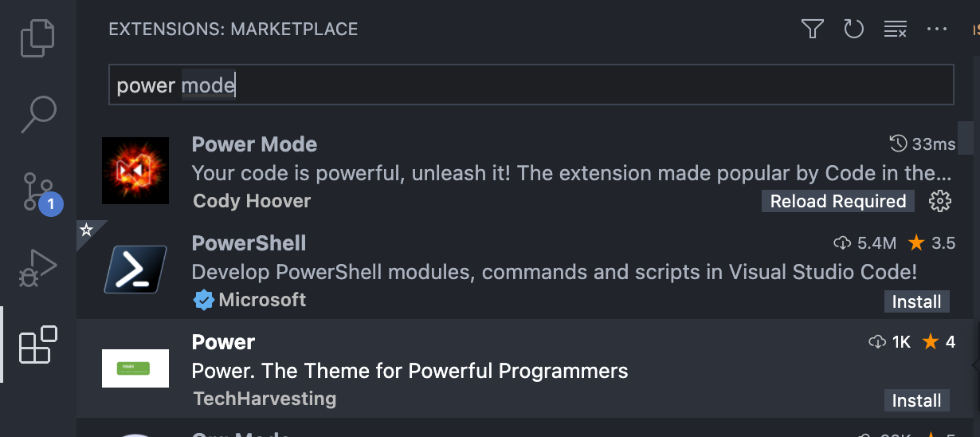Open the Search view icon

click(37, 114)
